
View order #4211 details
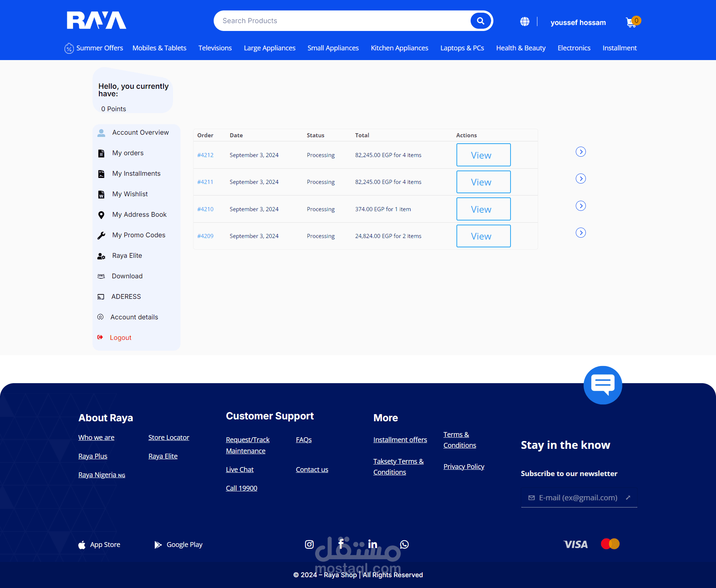click(x=483, y=182)
